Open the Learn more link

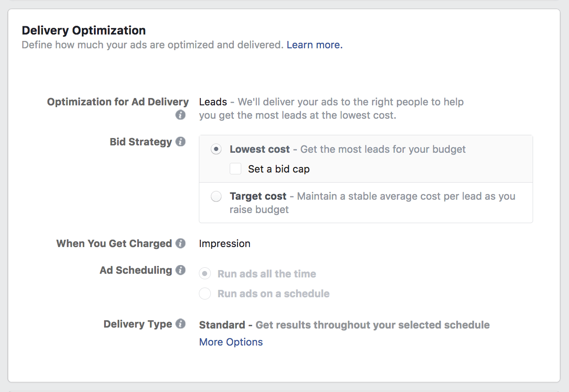pyautogui.click(x=314, y=45)
